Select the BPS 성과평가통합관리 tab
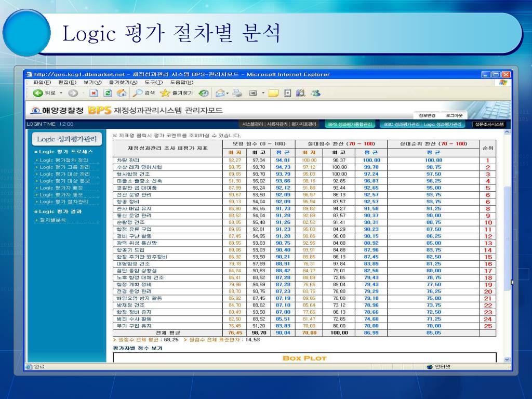This screenshot has width=532, height=399. 350,125
